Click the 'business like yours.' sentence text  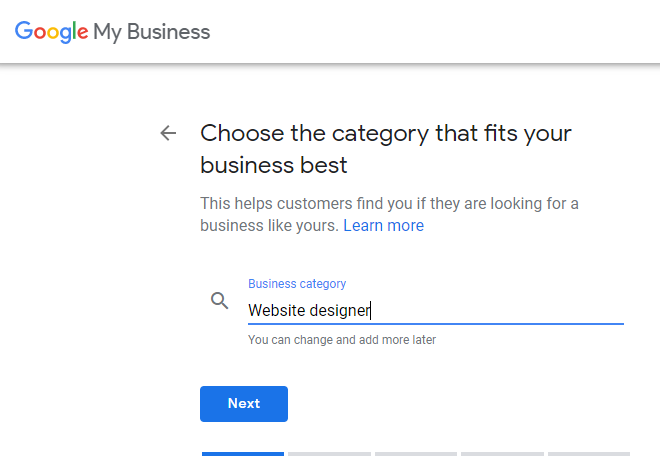[x=269, y=226]
